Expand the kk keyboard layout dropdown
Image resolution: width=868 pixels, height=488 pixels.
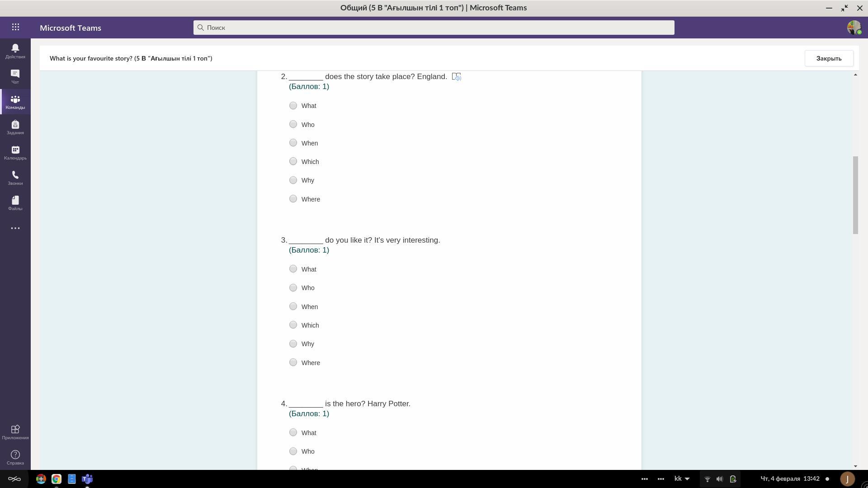coord(682,479)
